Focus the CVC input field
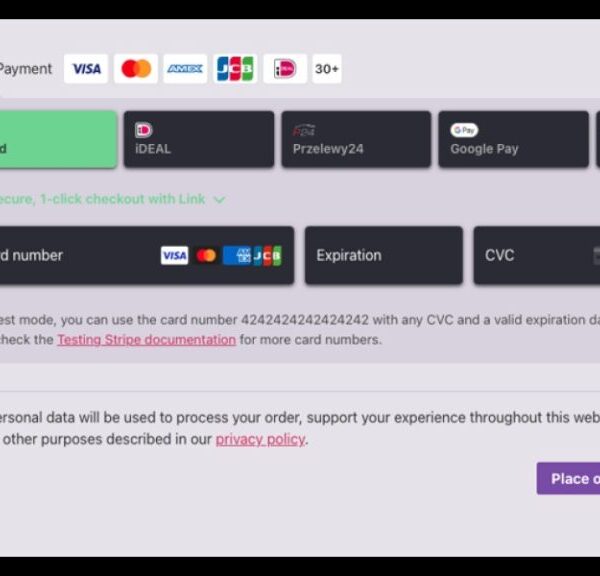600x576 pixels. (536, 255)
